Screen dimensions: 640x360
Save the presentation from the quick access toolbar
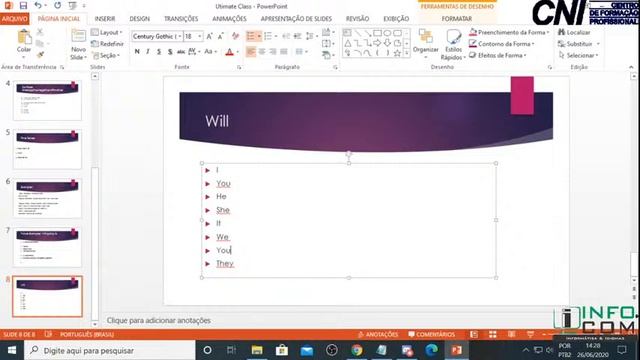pos(23,6)
